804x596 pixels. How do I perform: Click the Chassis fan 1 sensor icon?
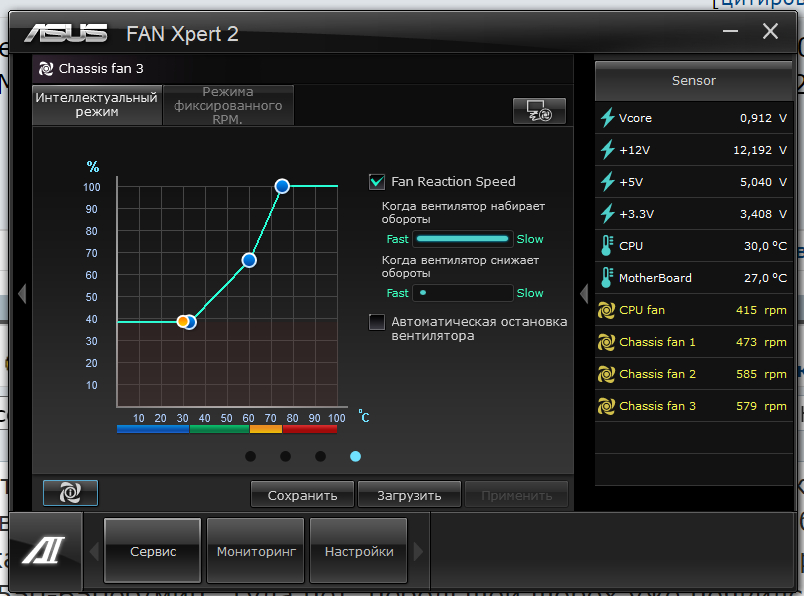[x=606, y=342]
